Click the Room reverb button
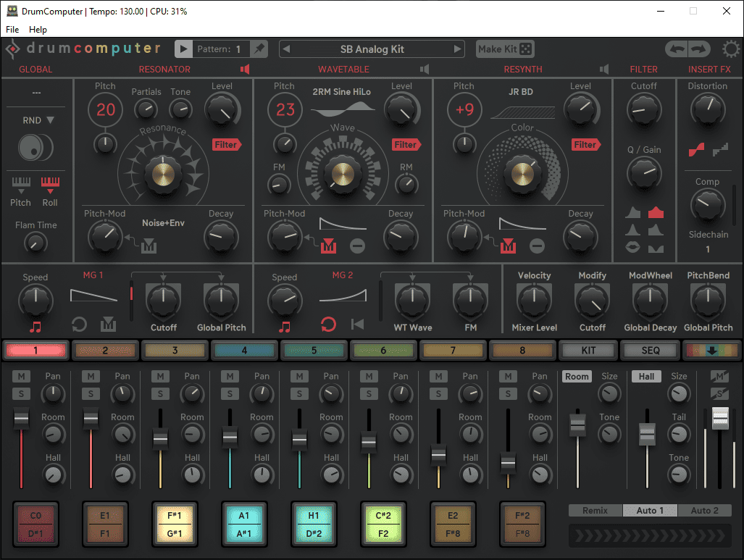 tap(577, 376)
